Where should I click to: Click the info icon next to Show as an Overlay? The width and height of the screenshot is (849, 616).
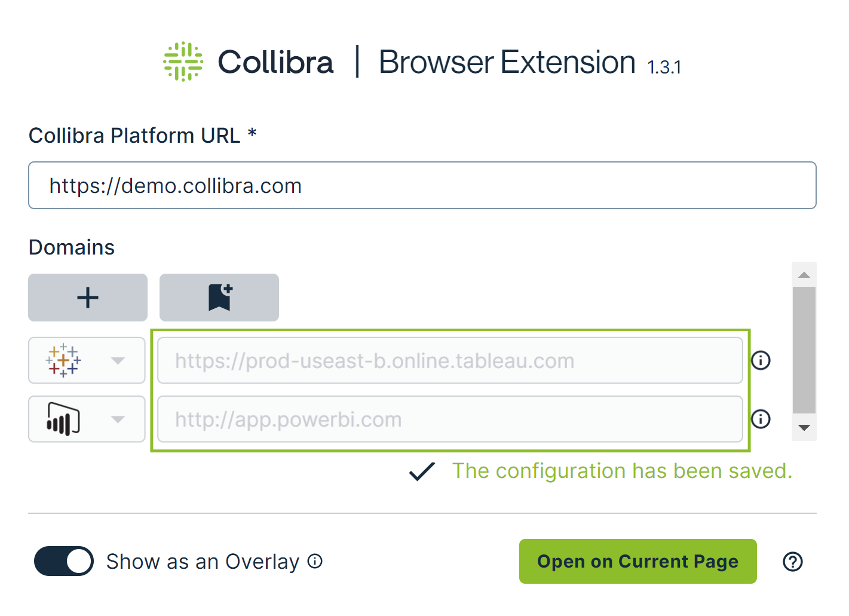coord(315,561)
